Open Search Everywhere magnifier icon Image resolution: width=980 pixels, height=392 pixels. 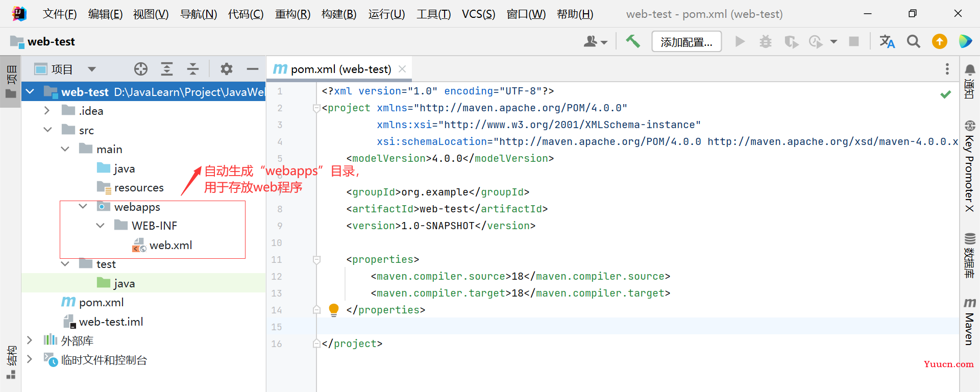[x=913, y=41]
